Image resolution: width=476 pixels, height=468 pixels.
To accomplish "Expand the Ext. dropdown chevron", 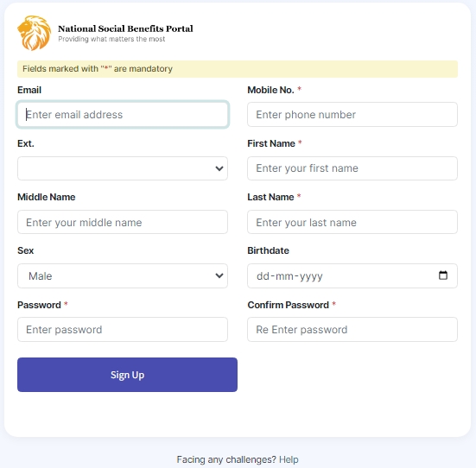I will tap(219, 168).
